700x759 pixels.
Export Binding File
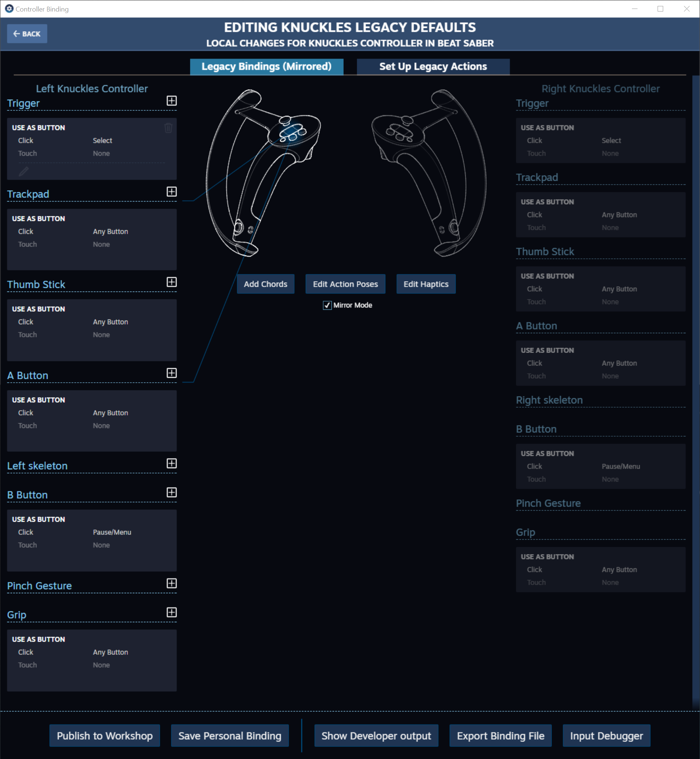tap(500, 736)
